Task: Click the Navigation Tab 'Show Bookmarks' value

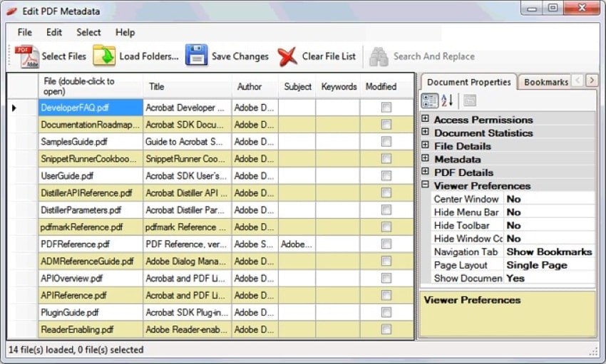Action: click(549, 251)
